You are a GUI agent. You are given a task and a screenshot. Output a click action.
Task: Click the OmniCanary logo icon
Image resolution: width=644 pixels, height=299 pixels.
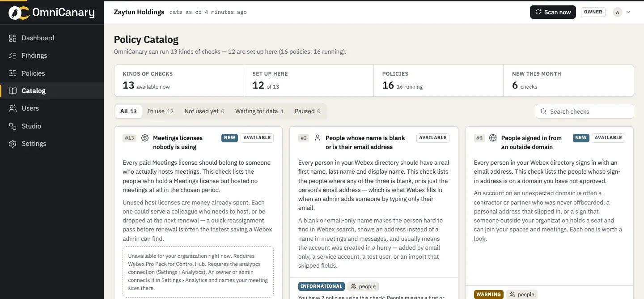[x=19, y=13]
